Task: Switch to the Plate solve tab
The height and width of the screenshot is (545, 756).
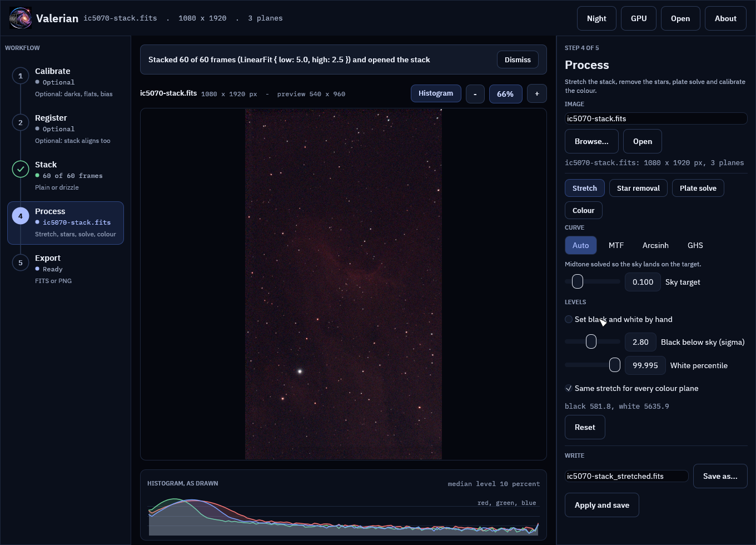Action: 698,188
